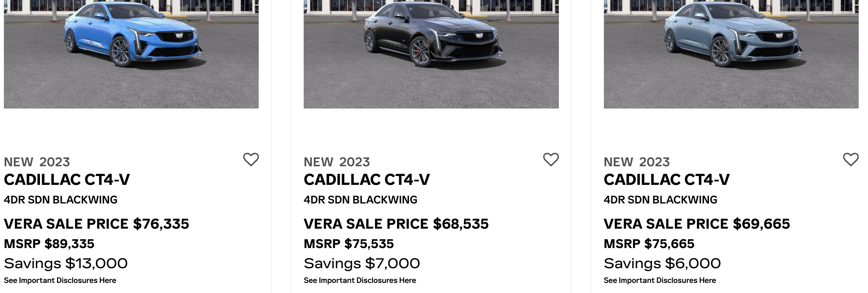Click heart icon on $69,665 CT4-V listing
Screen dimensions: 868x293
tap(851, 159)
